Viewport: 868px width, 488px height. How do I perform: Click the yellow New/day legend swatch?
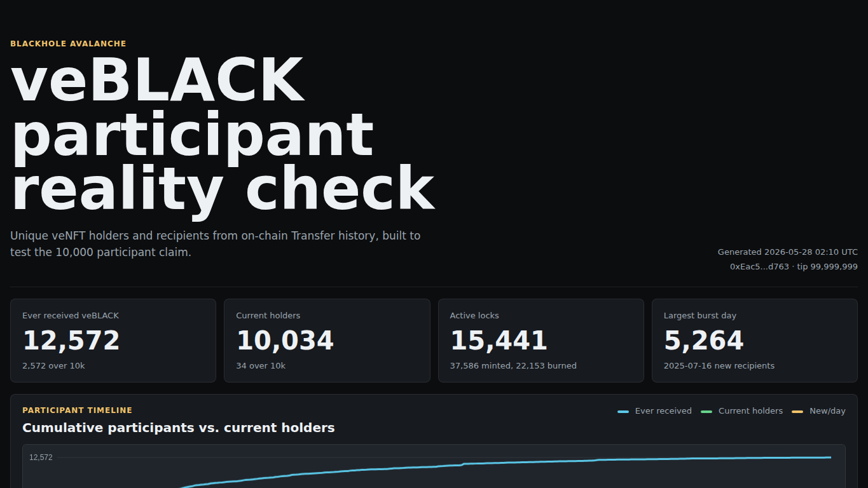[x=797, y=412]
